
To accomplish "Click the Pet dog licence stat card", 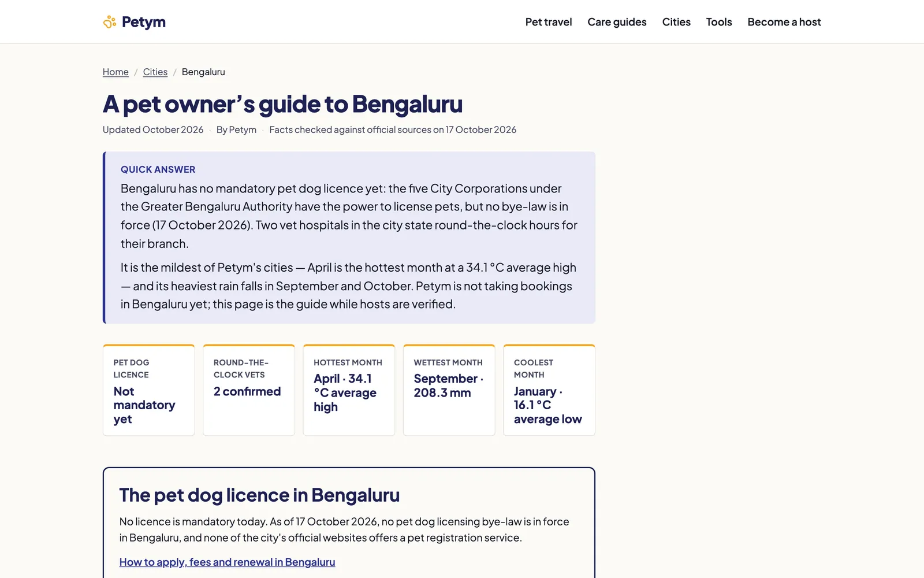I will pos(149,390).
